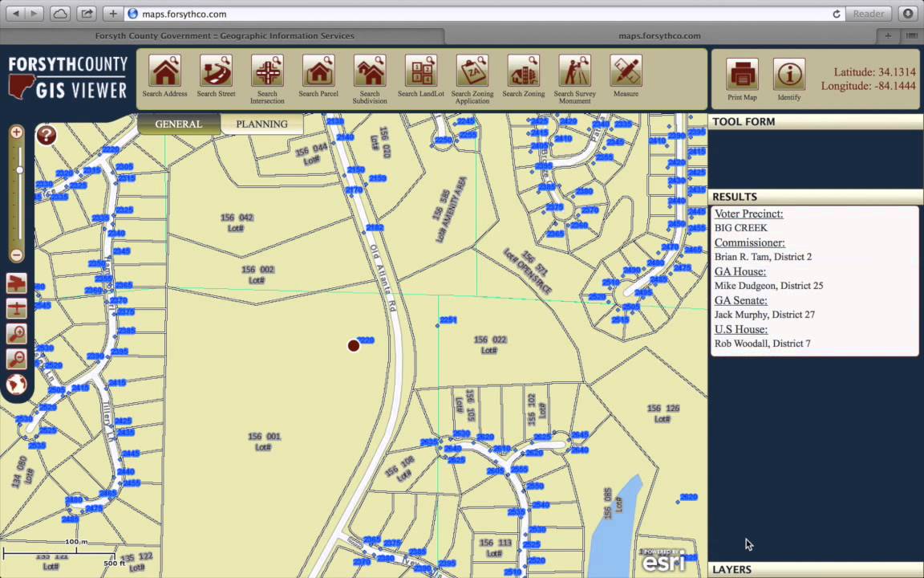Click the zoom slider handle
924x578 pixels.
pos(19,170)
